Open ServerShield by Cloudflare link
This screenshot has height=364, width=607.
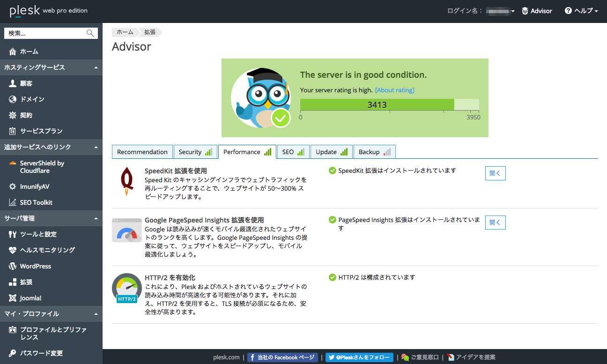42,167
